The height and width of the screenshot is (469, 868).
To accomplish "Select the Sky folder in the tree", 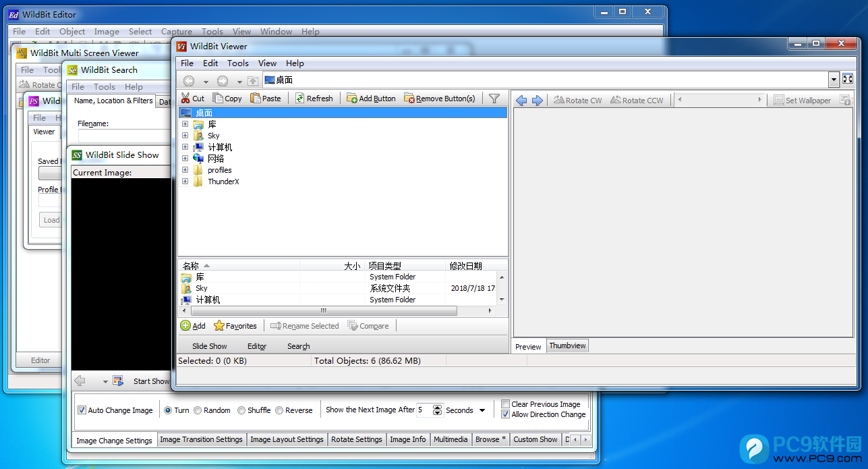I will (x=213, y=136).
